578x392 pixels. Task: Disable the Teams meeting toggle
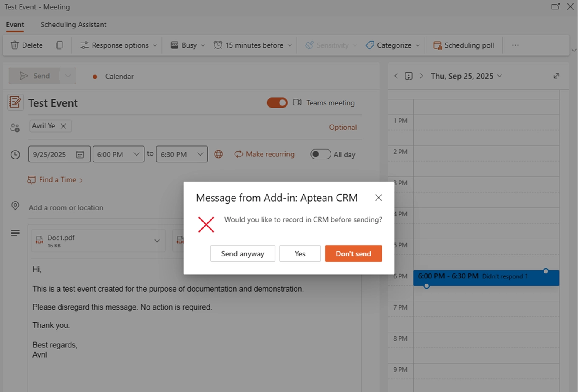[277, 102]
